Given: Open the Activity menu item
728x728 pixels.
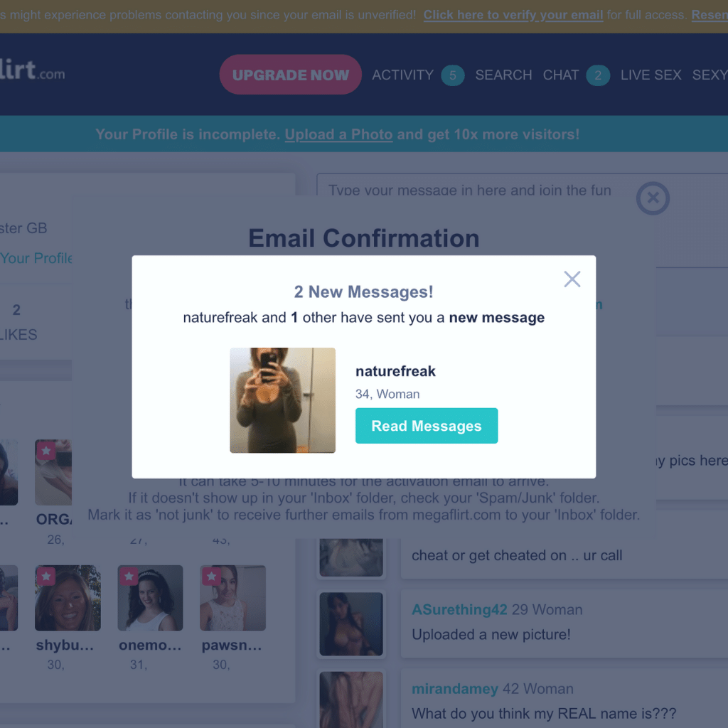Looking at the screenshot, I should click(402, 75).
